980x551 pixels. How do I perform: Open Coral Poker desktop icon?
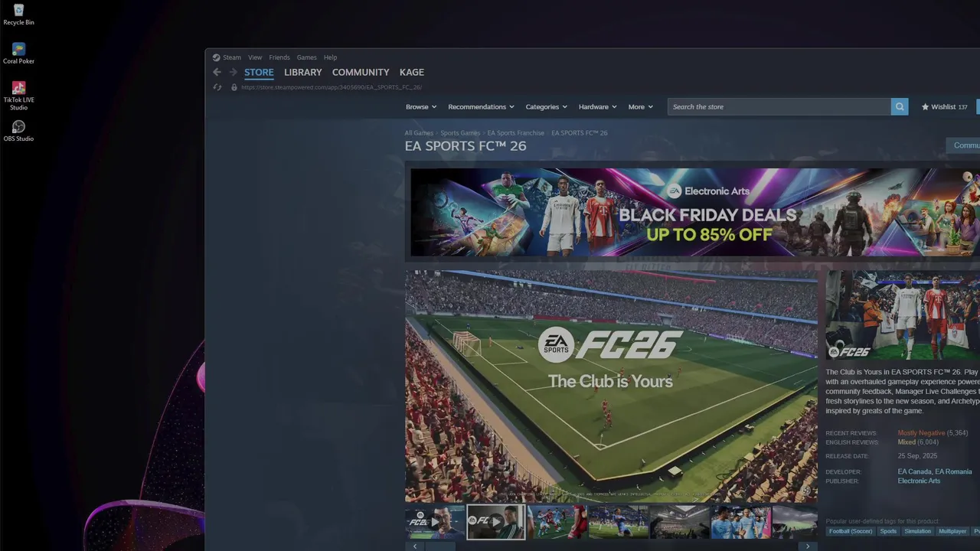(18, 53)
